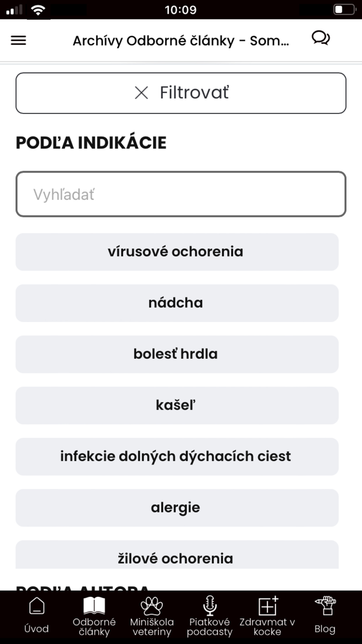Click inside the Vyhľadať search field
Image resolution: width=362 pixels, height=644 pixels.
180,194
